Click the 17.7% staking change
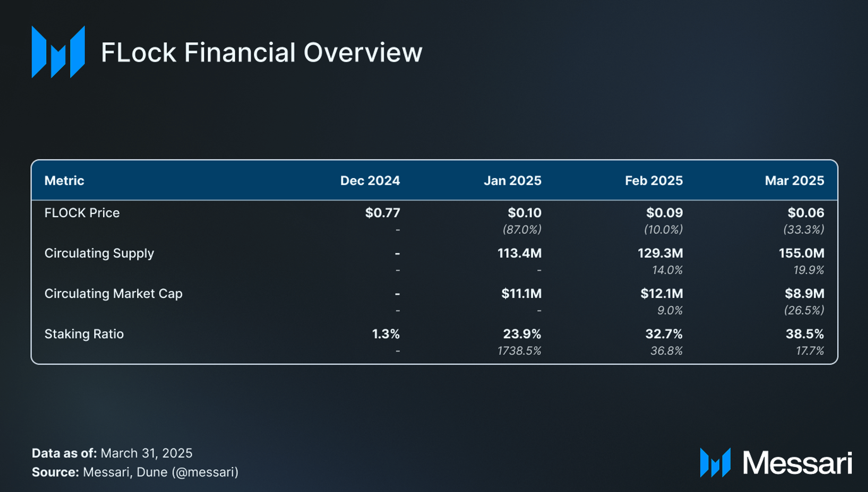This screenshot has height=492, width=868. click(810, 351)
